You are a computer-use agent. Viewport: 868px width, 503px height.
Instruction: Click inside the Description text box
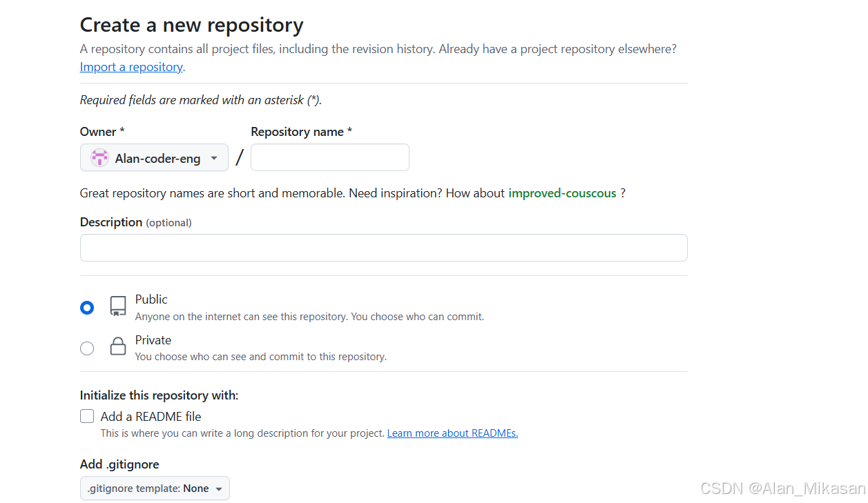click(383, 247)
